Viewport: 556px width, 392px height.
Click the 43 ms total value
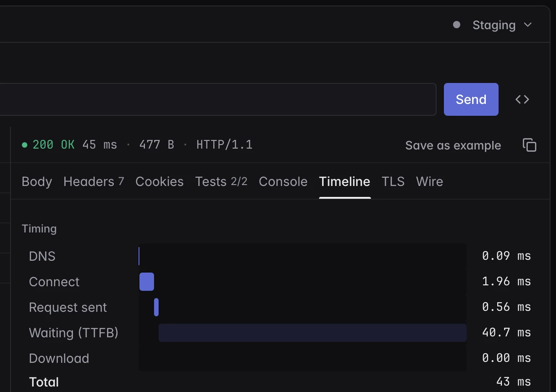click(x=514, y=382)
